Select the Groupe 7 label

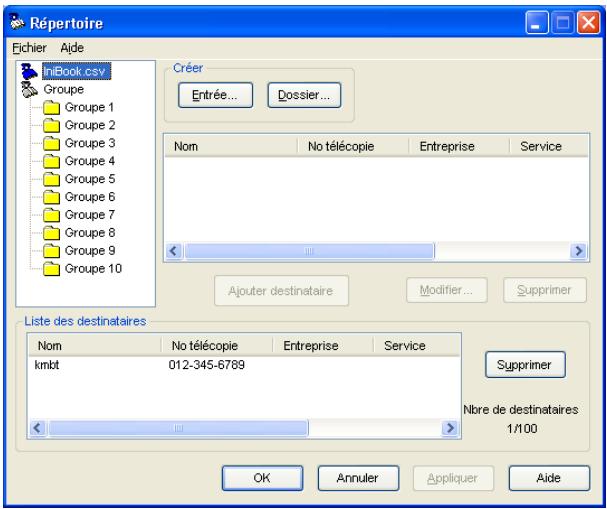point(90,214)
